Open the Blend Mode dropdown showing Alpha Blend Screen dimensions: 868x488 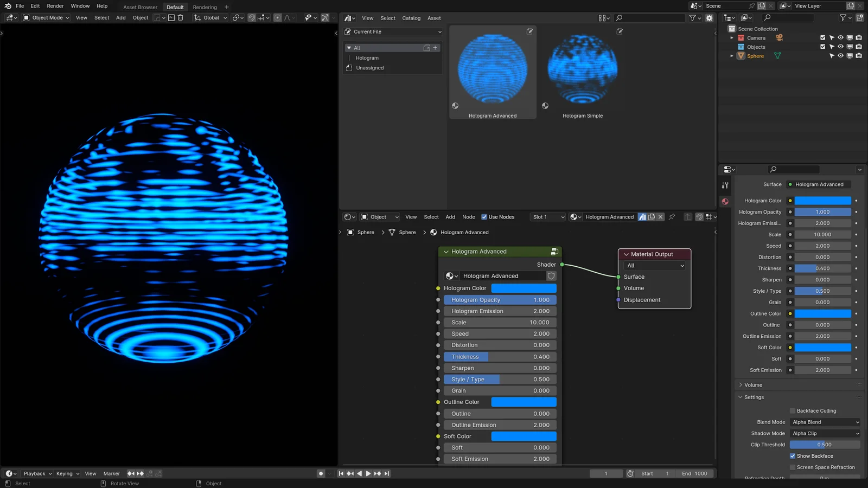pos(825,422)
